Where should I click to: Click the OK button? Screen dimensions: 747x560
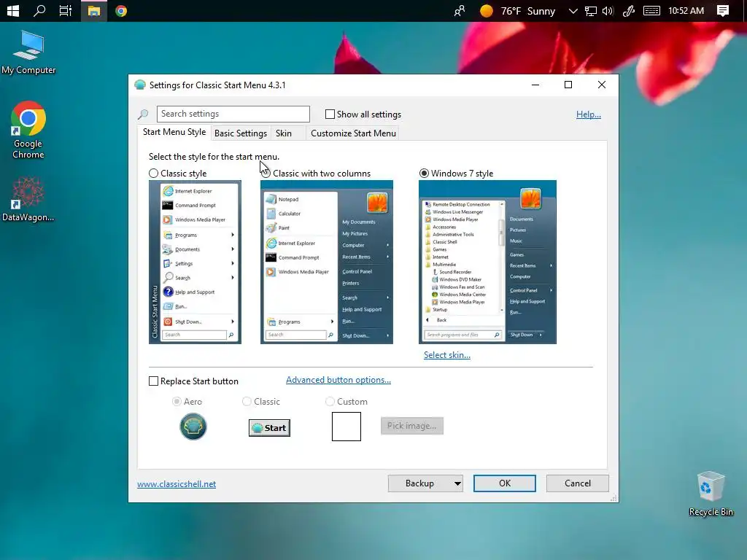click(x=505, y=483)
